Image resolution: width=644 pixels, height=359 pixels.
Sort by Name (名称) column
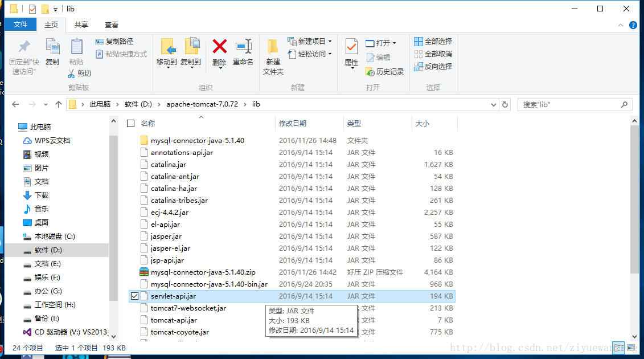(x=148, y=123)
